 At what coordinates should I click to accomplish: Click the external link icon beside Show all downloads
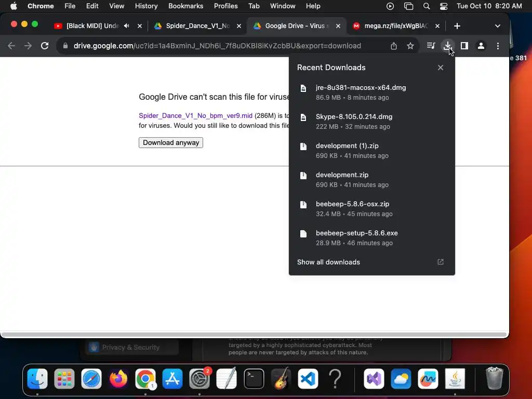tap(441, 262)
